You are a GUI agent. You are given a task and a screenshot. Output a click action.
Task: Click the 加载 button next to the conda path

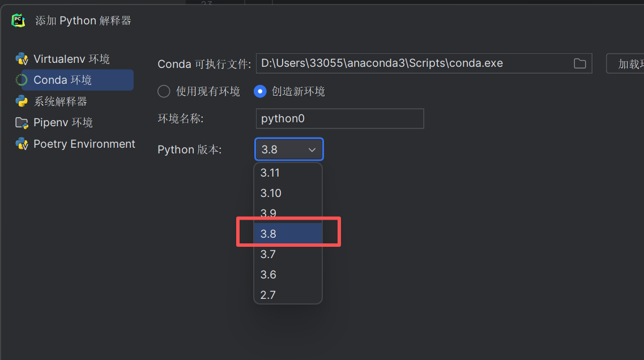[x=625, y=63]
